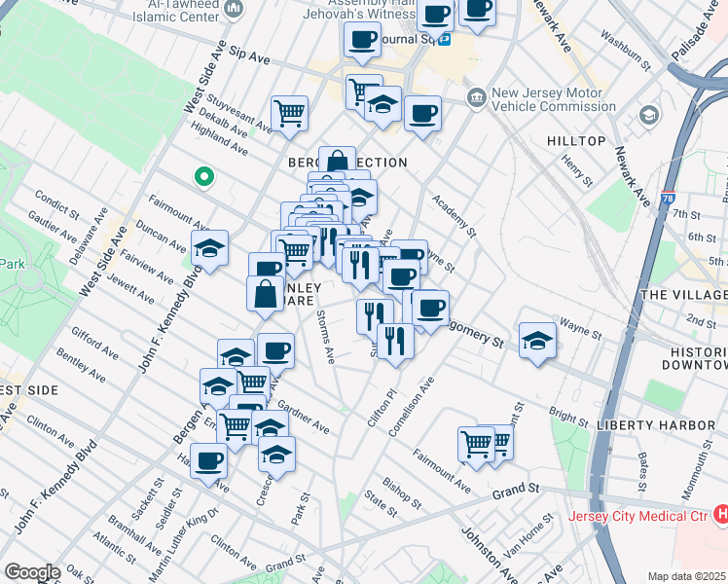Screen dimensions: 728x584
Task: Click graduation cap marker immediately left of Gardner Ave label
Action: tap(271, 425)
